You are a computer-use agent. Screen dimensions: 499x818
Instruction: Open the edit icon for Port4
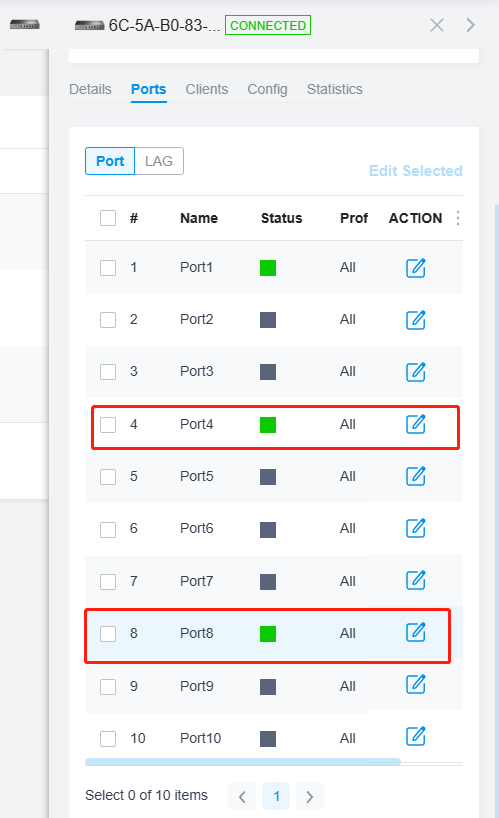(x=416, y=424)
